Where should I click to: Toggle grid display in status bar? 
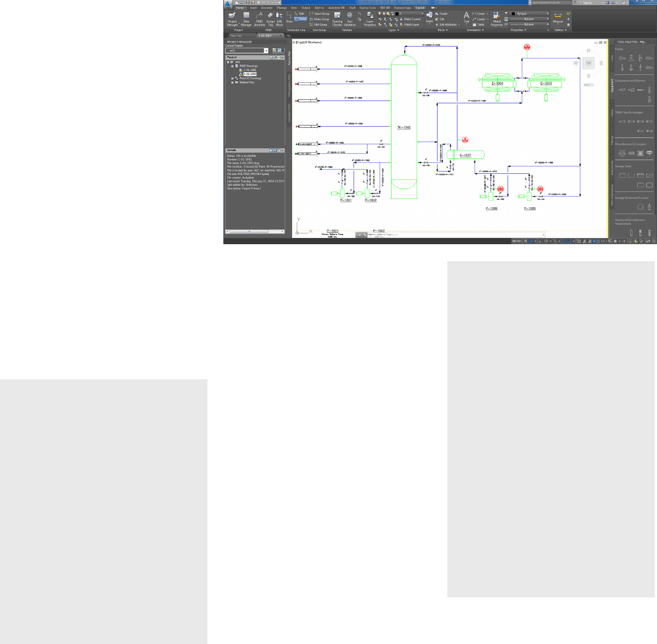pyautogui.click(x=526, y=241)
